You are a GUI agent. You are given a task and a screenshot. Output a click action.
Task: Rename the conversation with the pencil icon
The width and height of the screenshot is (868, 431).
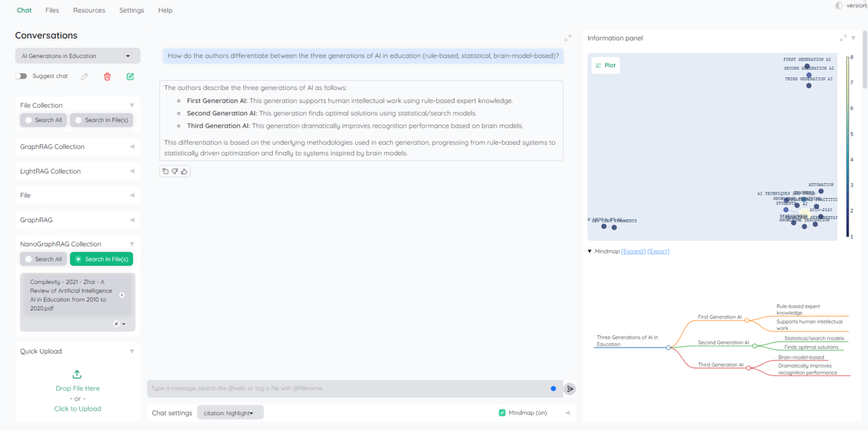tap(84, 76)
